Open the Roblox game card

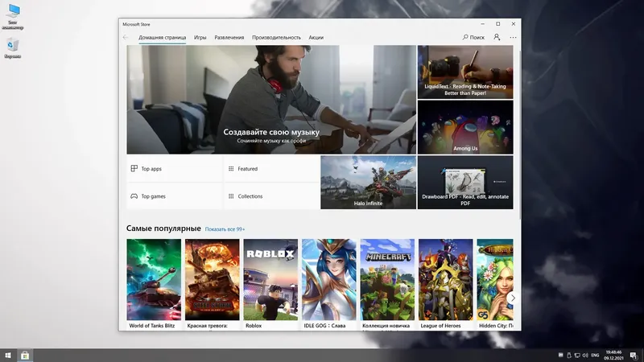(270, 284)
